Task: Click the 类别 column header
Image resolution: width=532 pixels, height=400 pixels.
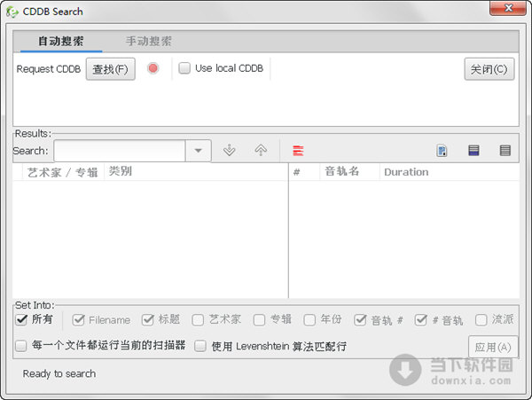Action: coord(196,172)
